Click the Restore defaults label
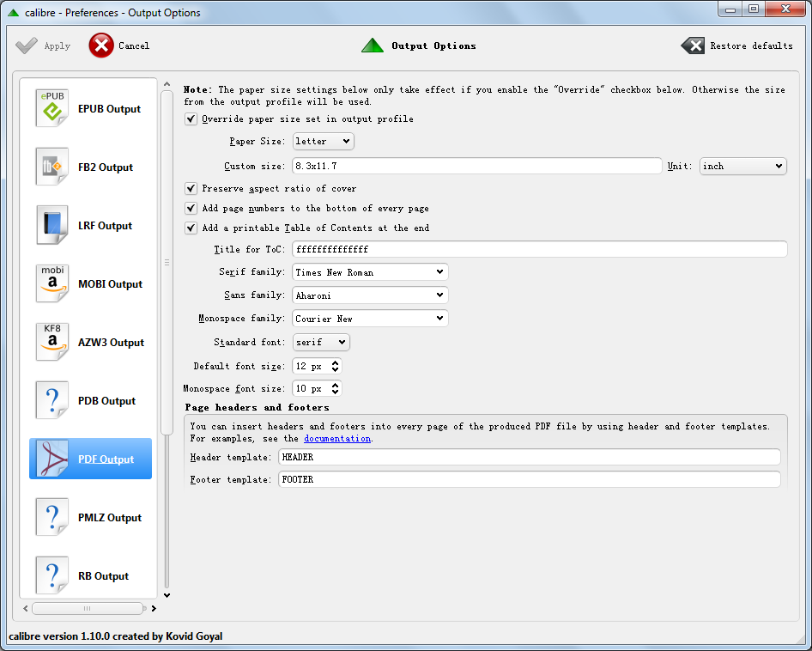This screenshot has width=812, height=651. 751,46
